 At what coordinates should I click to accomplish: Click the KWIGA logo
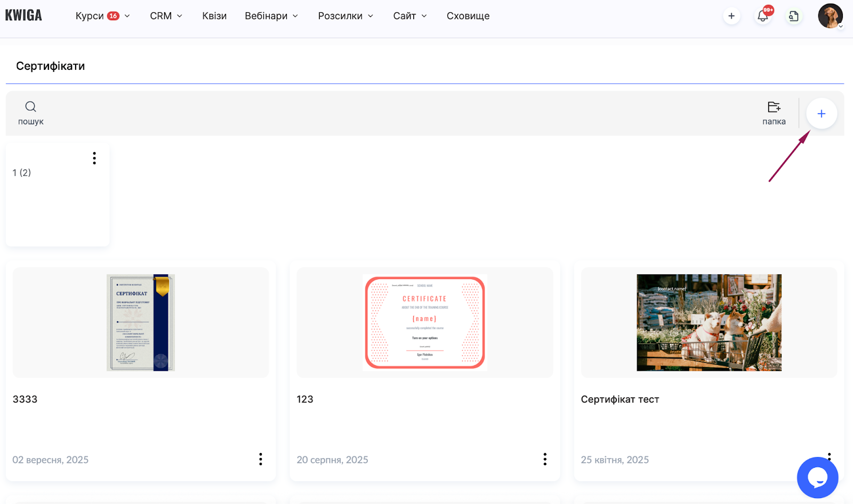coord(23,15)
